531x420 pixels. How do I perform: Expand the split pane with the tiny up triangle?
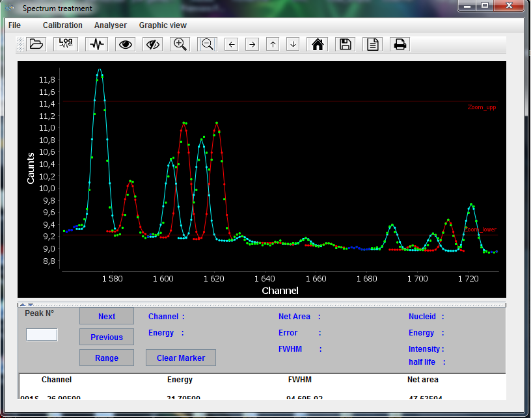22,304
